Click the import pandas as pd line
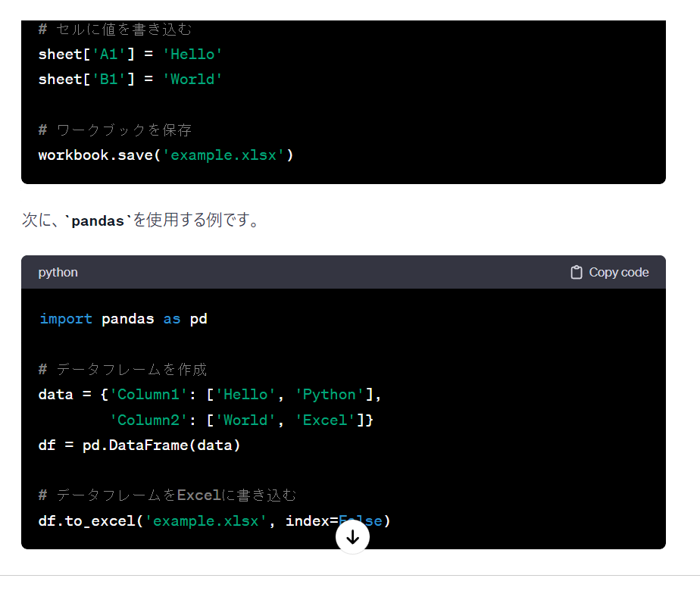Image resolution: width=700 pixels, height=597 pixels. [123, 319]
